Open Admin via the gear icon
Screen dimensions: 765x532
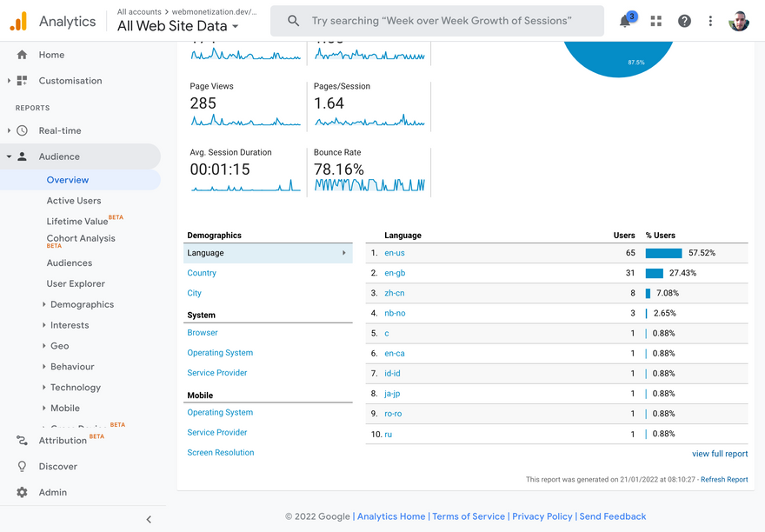22,492
